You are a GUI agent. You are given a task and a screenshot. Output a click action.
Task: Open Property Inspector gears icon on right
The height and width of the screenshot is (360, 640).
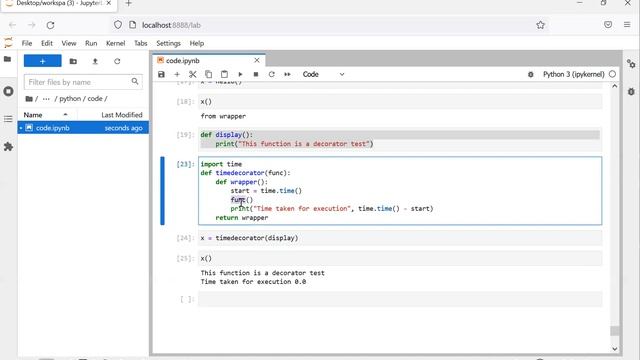(631, 64)
